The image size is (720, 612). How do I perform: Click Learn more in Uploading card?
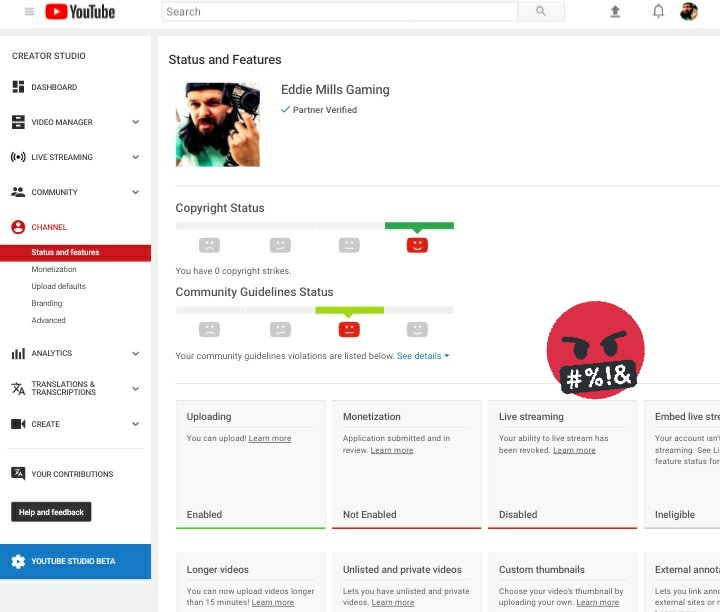270,438
